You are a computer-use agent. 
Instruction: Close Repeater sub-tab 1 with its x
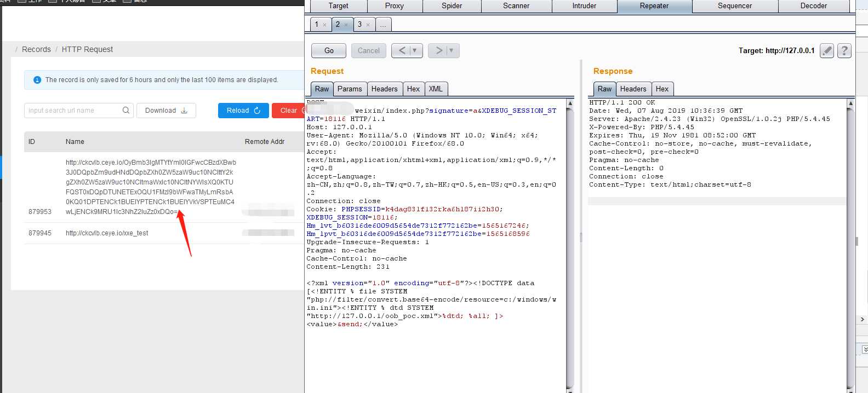tap(324, 25)
